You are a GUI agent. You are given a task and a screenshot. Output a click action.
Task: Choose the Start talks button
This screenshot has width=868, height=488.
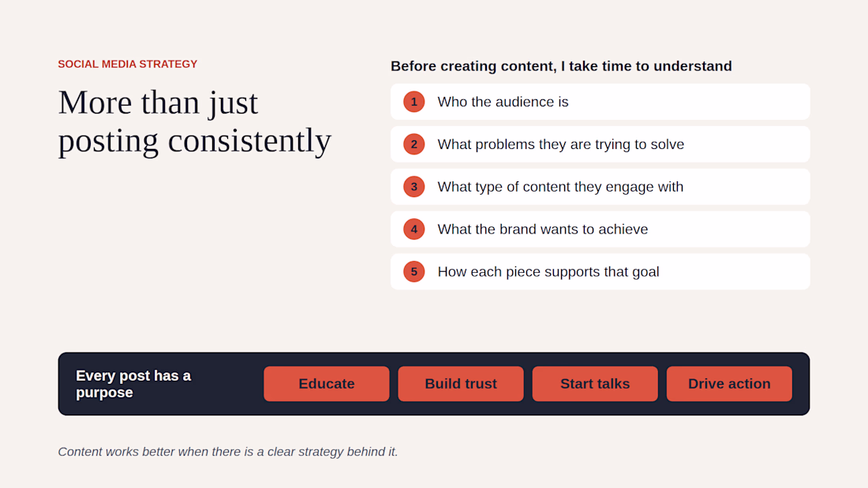tap(595, 383)
